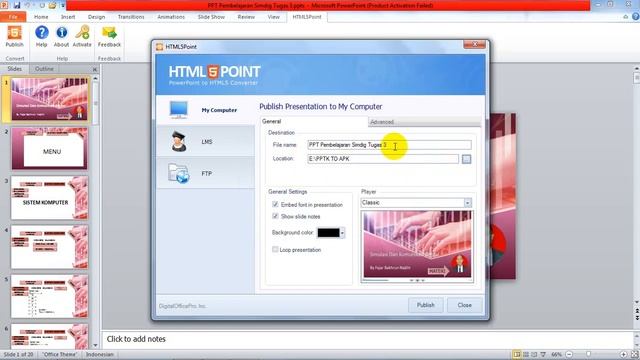Close the slides pane with X icon

click(x=95, y=69)
